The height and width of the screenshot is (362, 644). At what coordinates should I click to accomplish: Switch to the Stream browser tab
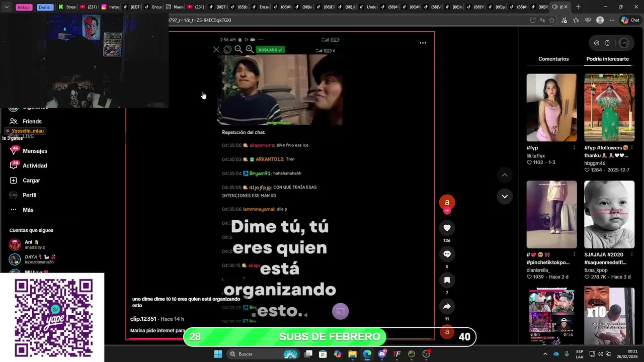click(x=67, y=7)
